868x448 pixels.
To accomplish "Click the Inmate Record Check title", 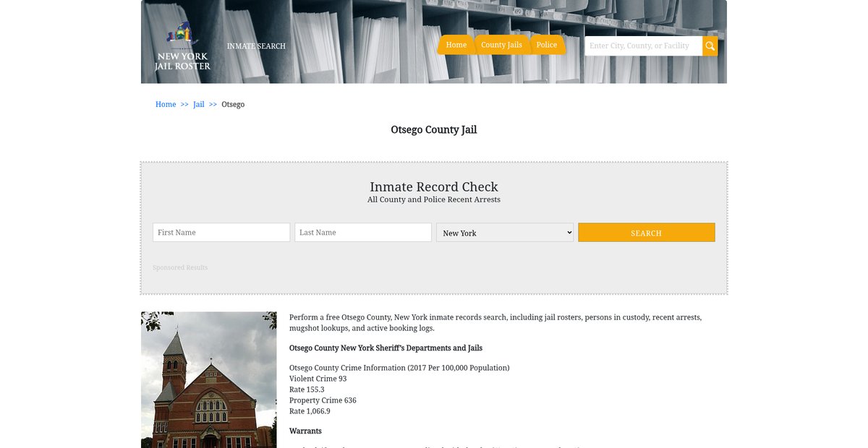I will pos(434,187).
